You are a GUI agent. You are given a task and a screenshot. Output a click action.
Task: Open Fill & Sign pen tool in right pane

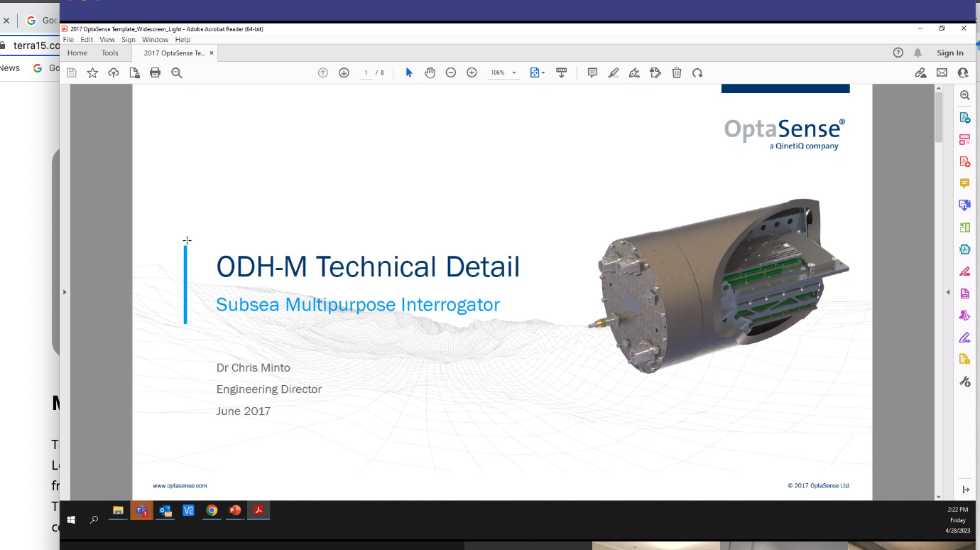(x=964, y=337)
